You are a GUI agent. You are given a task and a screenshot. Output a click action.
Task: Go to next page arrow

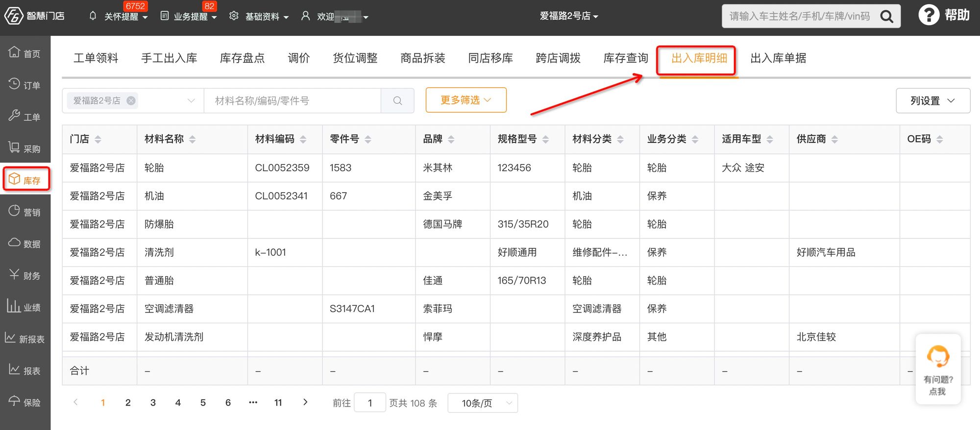pos(305,402)
